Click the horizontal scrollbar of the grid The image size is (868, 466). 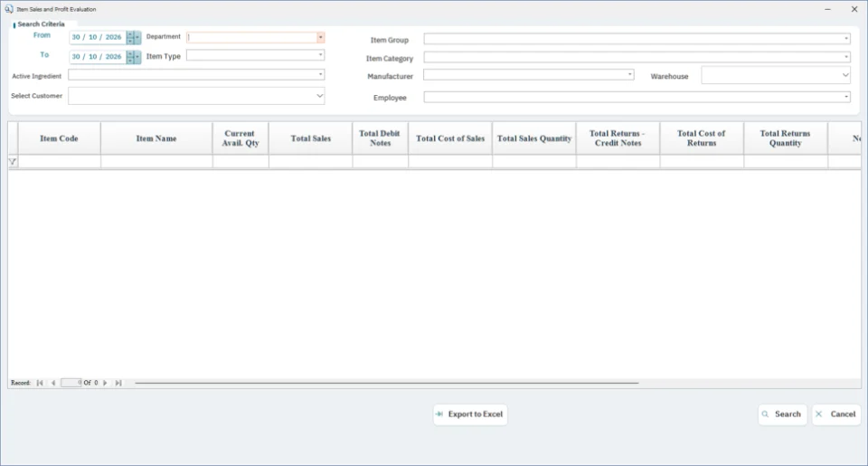386,383
